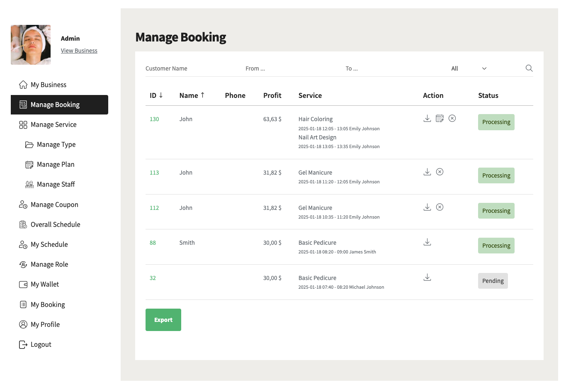Open booking ID 130 link
The height and width of the screenshot is (392, 566).
point(154,119)
